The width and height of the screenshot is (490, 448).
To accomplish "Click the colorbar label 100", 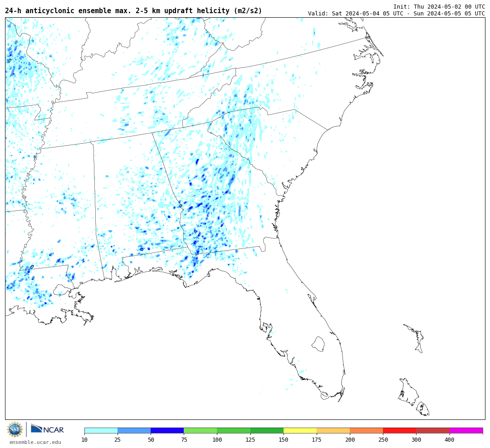I will [x=217, y=439].
